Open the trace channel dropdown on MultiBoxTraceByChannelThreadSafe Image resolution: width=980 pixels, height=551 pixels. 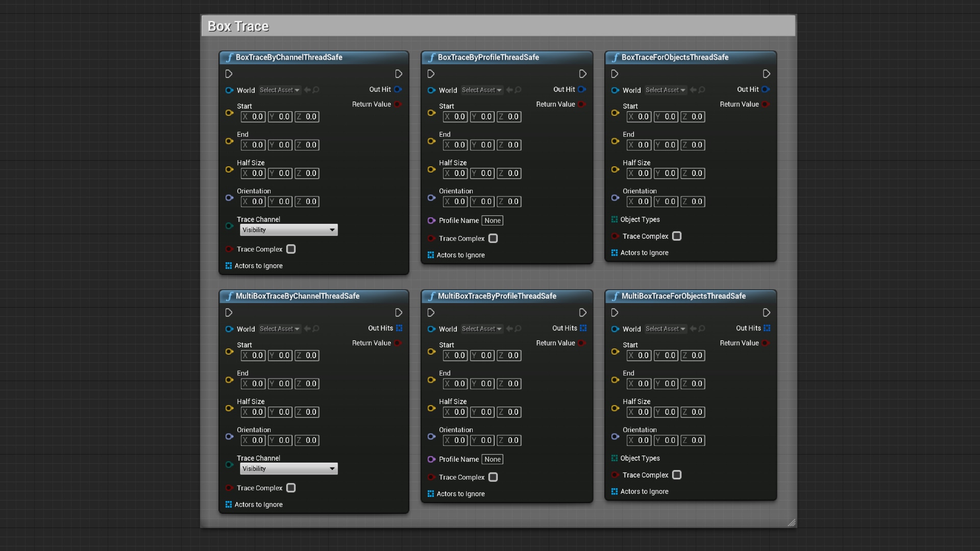pyautogui.click(x=288, y=468)
